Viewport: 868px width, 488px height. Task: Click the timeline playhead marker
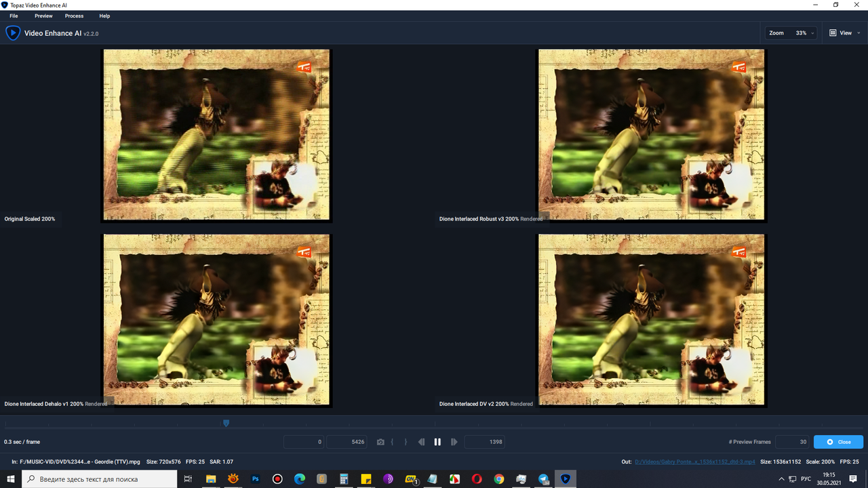click(x=226, y=423)
